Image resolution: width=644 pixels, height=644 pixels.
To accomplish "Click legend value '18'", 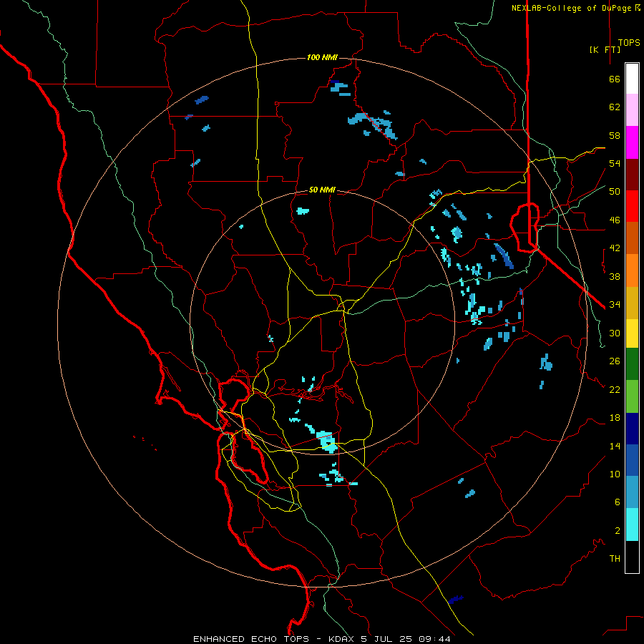I will [615, 418].
